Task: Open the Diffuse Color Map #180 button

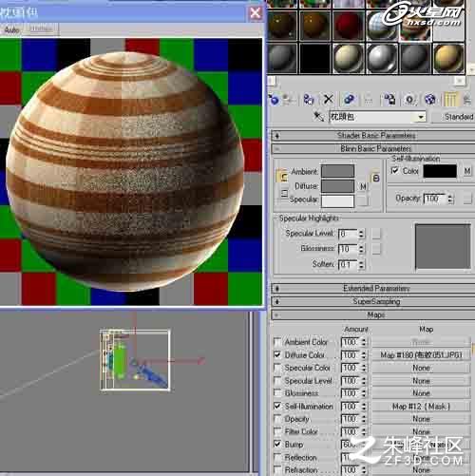Action: (421, 355)
